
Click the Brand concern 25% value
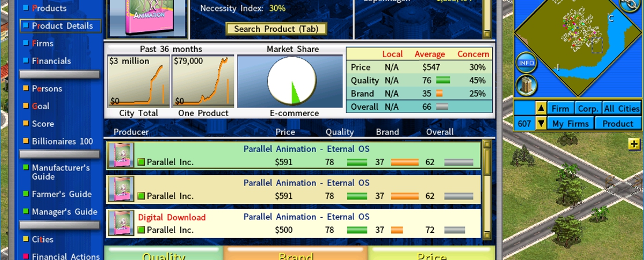[x=477, y=93]
